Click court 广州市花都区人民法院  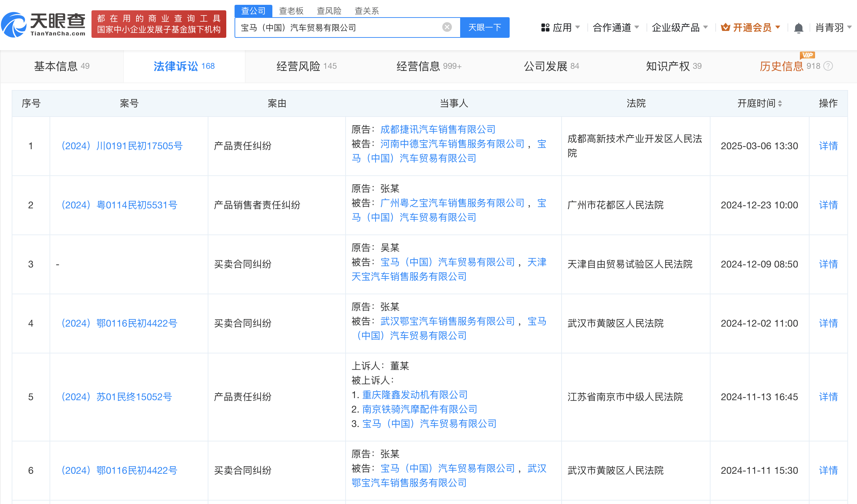(615, 205)
